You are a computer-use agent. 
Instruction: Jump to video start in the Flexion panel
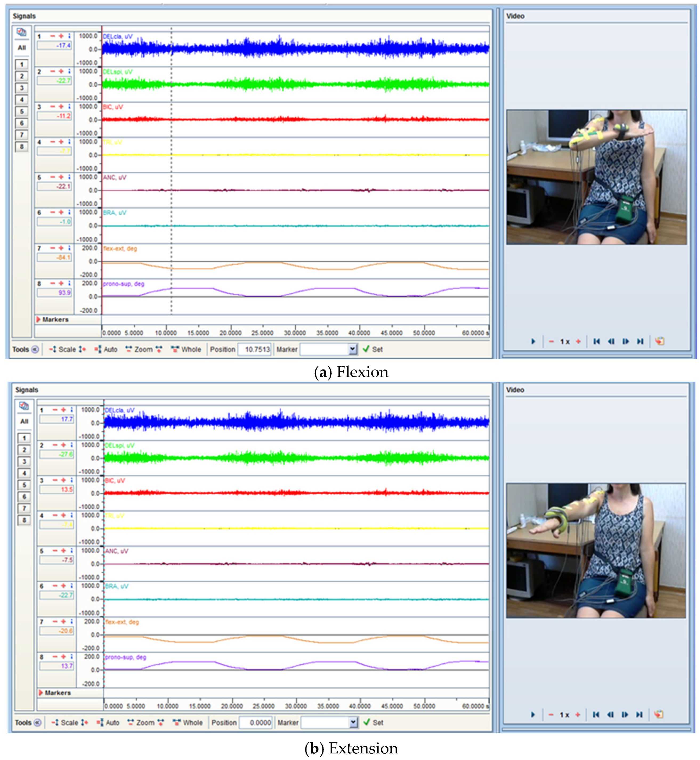(x=596, y=341)
